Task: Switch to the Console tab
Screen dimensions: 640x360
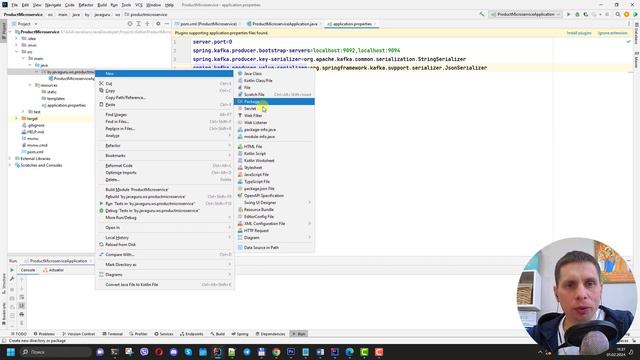Action: pos(28,270)
